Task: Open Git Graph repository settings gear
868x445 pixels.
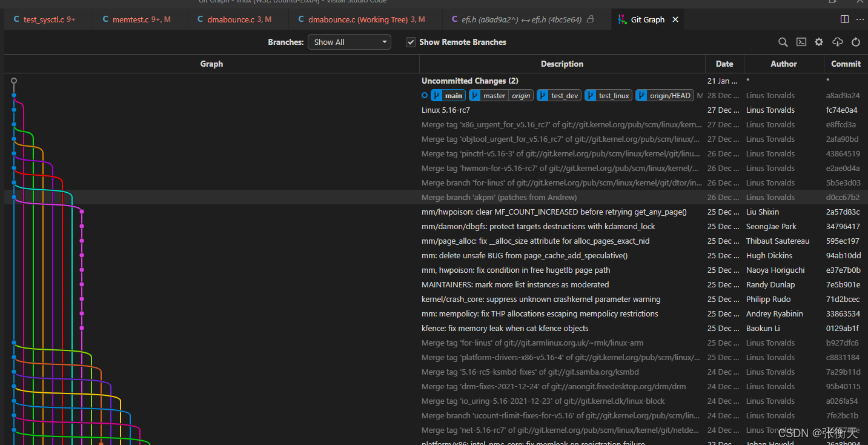Action: click(x=819, y=42)
